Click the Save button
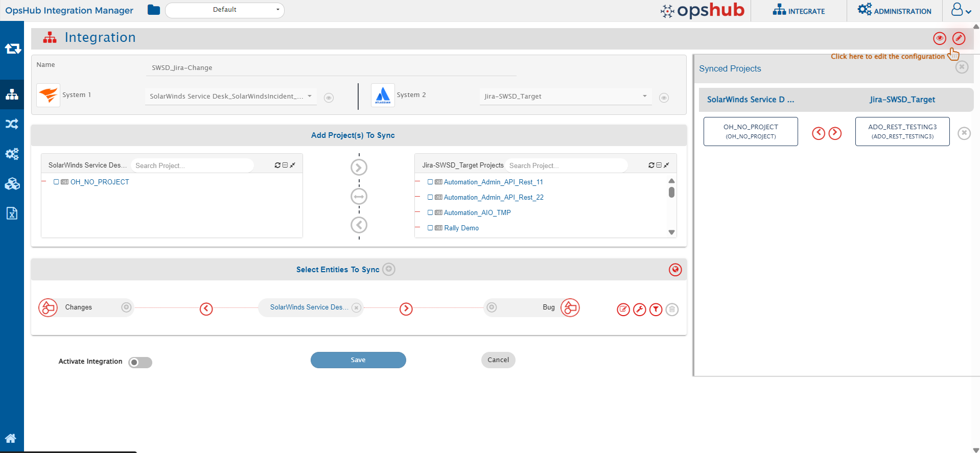 [x=358, y=360]
